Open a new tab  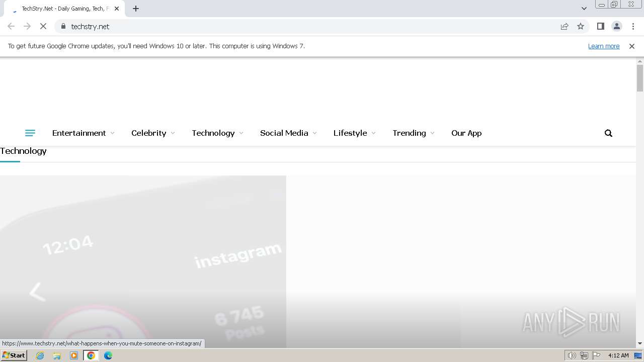pyautogui.click(x=136, y=9)
